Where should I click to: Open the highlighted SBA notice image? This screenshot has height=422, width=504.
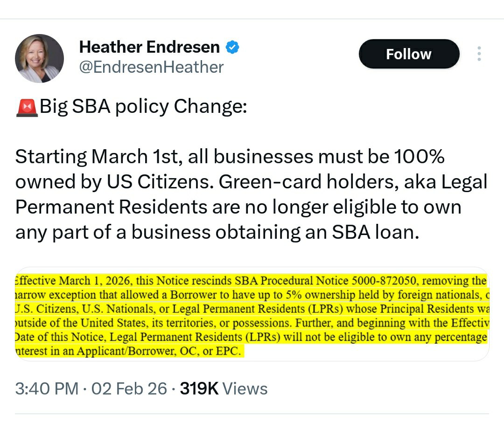point(252,315)
